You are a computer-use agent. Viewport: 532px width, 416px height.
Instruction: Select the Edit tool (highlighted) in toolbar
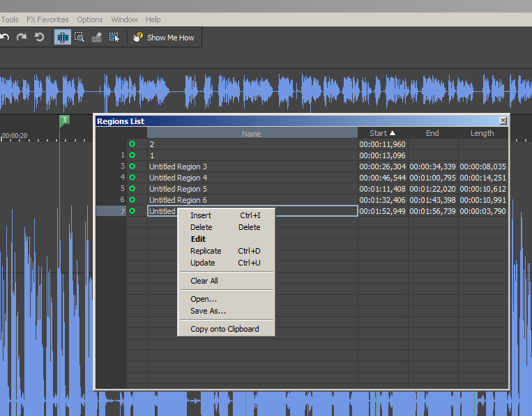coord(63,37)
